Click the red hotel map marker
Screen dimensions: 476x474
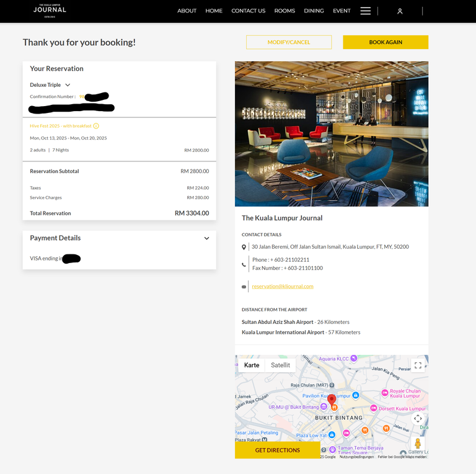click(332, 400)
